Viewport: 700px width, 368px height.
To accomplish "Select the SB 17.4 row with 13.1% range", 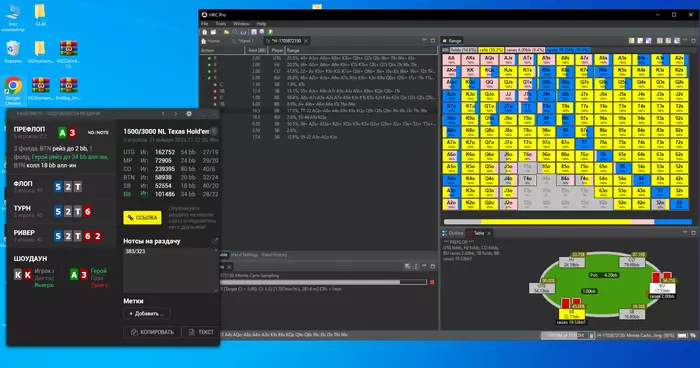I will (x=318, y=91).
